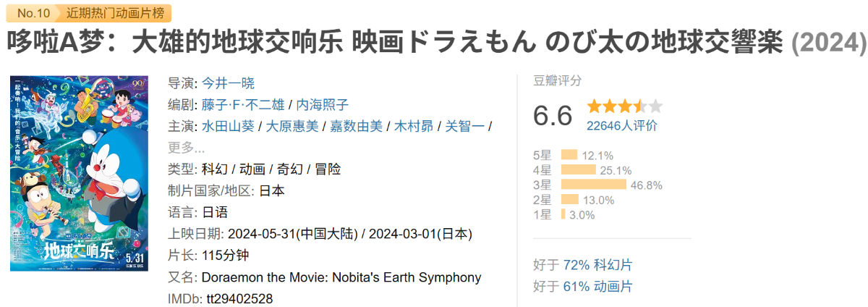Screen dimensions: 868x307
Task: Open writer 内海照子 page
Action: pos(323,104)
